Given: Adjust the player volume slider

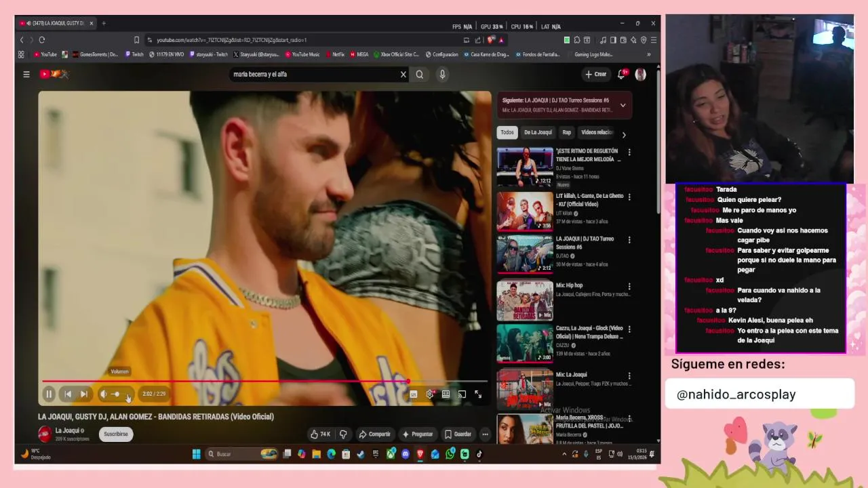Looking at the screenshot, I should 121,394.
